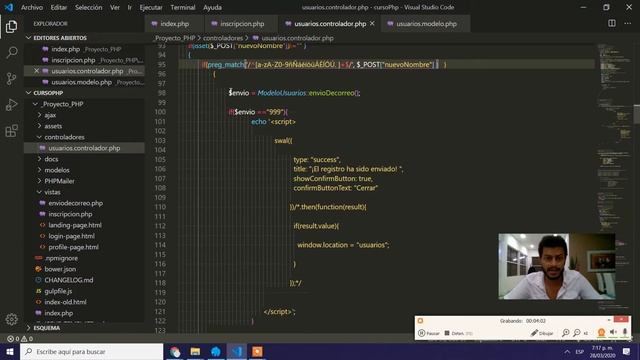640x360 pixels.
Task: Show errors and warnings in status bar
Action: click(20, 339)
